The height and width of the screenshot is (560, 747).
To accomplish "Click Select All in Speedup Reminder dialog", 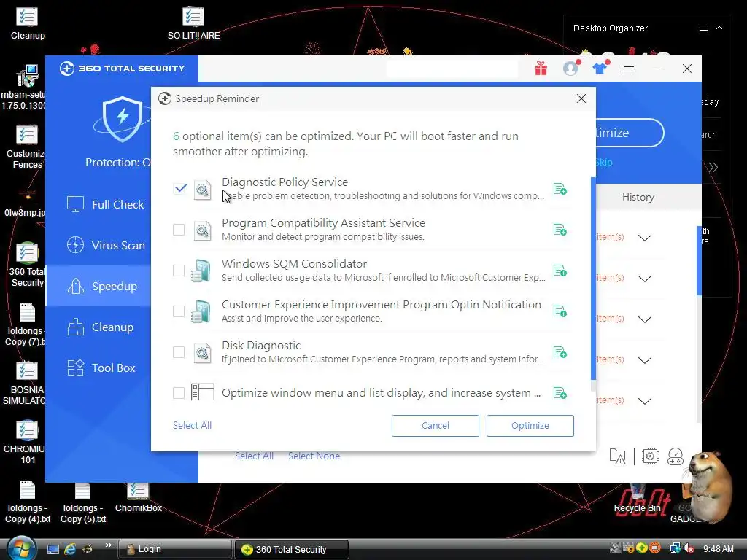I will tap(192, 425).
